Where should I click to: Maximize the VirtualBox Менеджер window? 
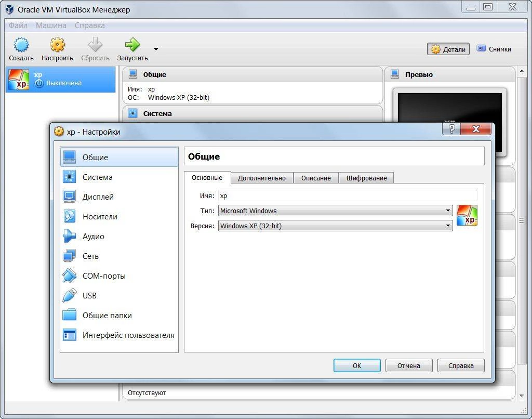[x=488, y=7]
